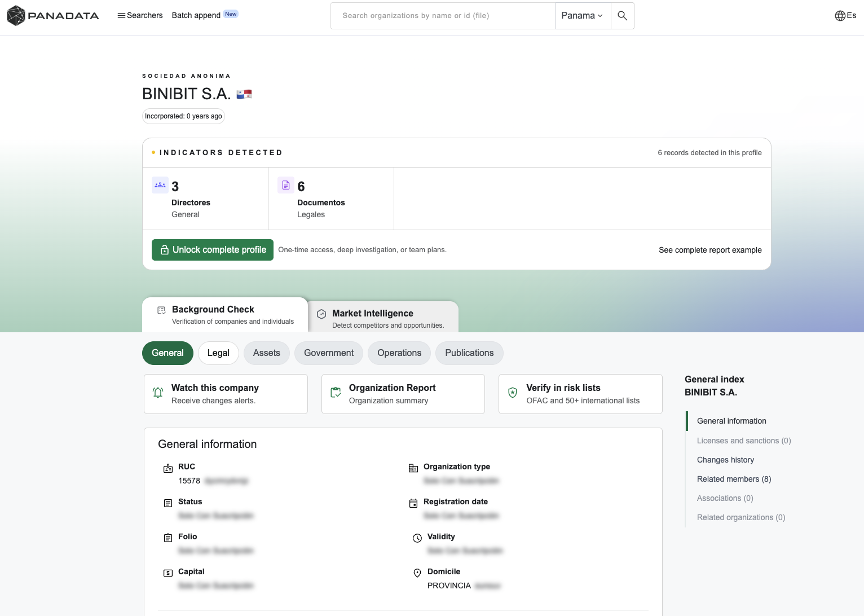Screen dimensions: 864x616
Task: Select the Operations category pill
Action: click(x=399, y=353)
